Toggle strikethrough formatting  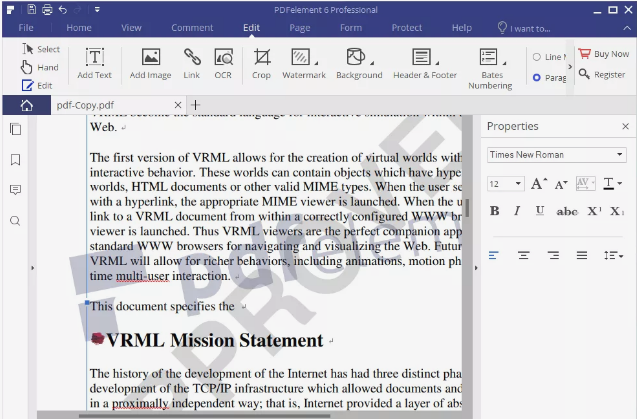point(567,211)
